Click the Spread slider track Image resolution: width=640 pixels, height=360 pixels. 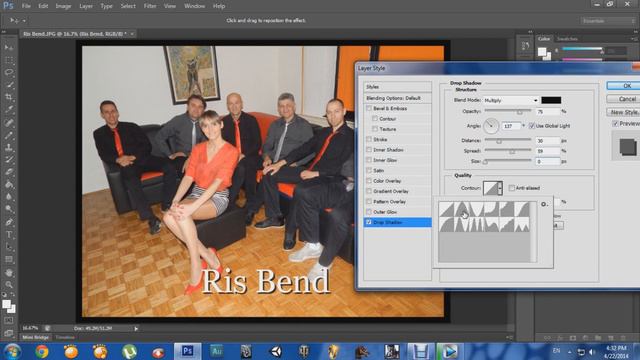coord(508,151)
